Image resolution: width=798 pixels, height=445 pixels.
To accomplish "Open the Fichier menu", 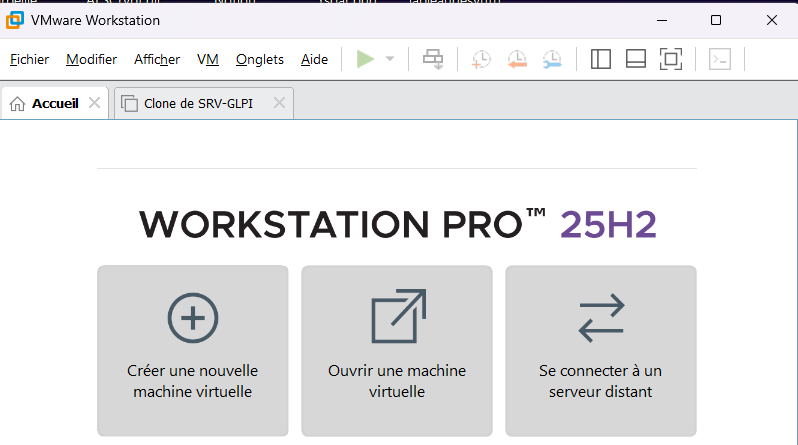I will pyautogui.click(x=30, y=60).
